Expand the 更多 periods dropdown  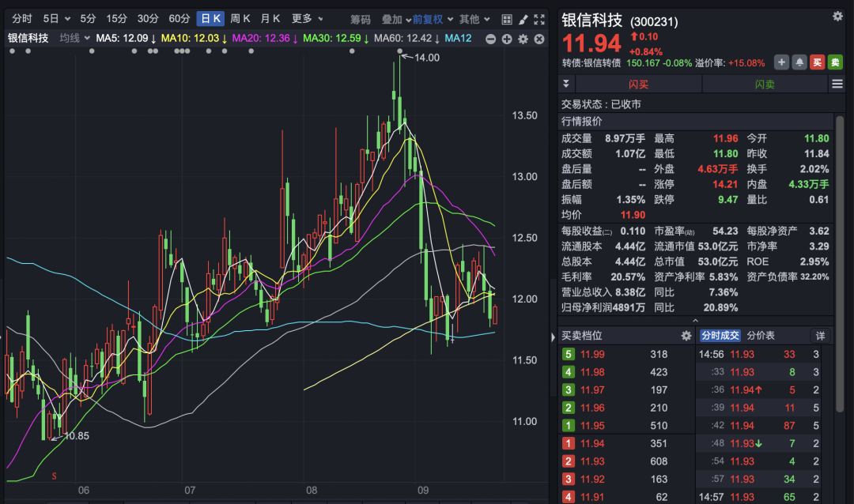click(307, 19)
